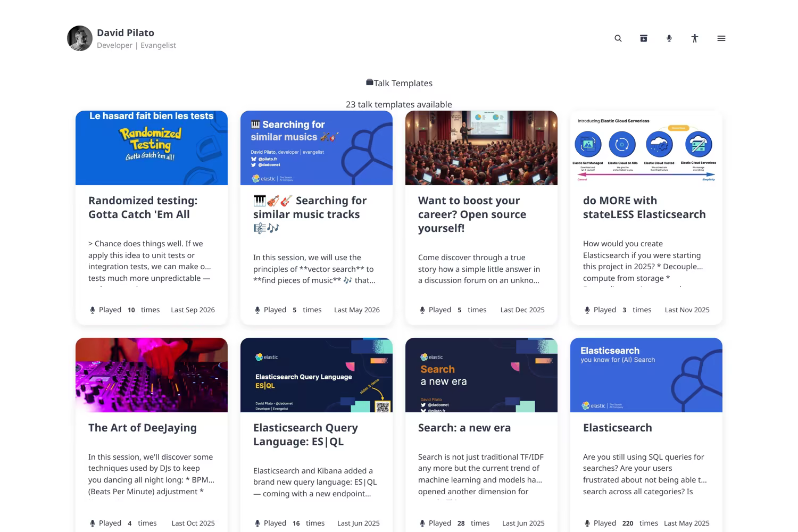Click 'Last Sep 2026' date text
This screenshot has width=798, height=532.
click(x=193, y=310)
